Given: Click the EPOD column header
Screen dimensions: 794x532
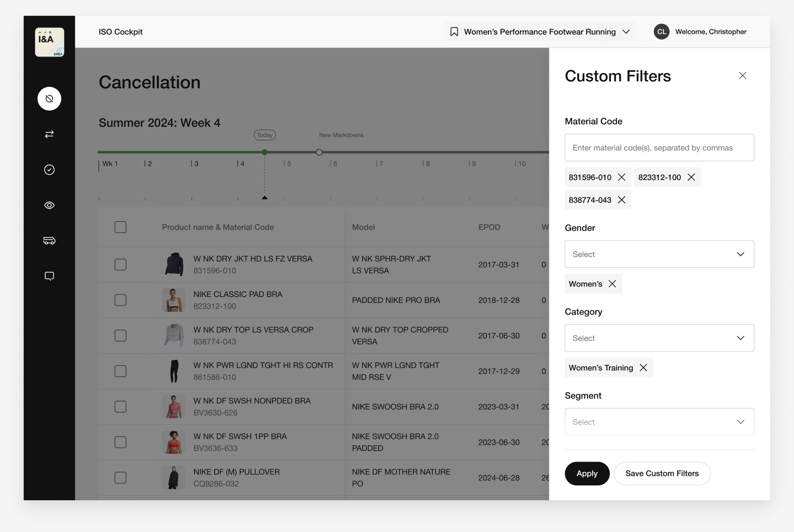Looking at the screenshot, I should (489, 227).
